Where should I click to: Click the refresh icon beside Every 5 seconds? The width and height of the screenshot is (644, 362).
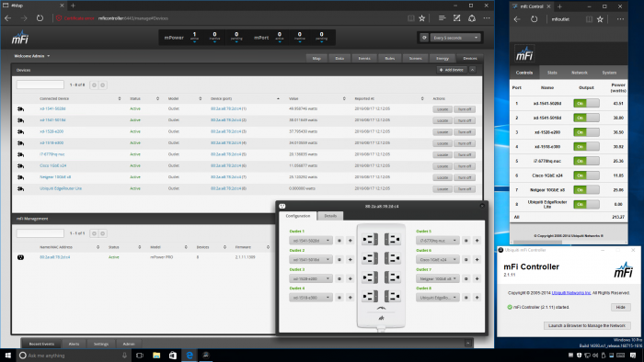(x=424, y=38)
